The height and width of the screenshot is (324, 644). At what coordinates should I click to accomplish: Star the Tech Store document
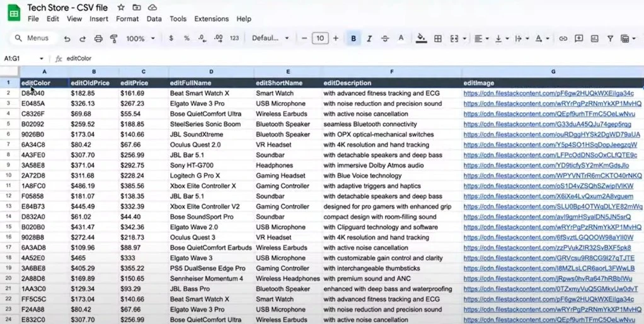[x=121, y=8]
